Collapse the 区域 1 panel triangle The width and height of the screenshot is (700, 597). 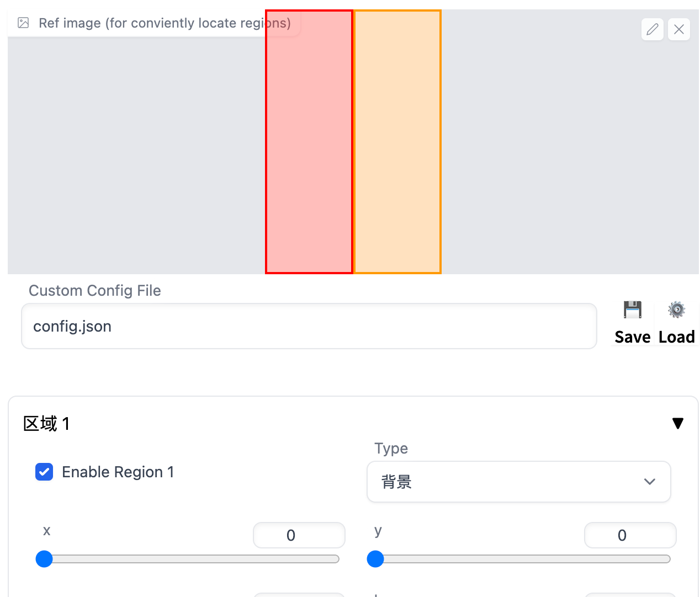tap(678, 423)
